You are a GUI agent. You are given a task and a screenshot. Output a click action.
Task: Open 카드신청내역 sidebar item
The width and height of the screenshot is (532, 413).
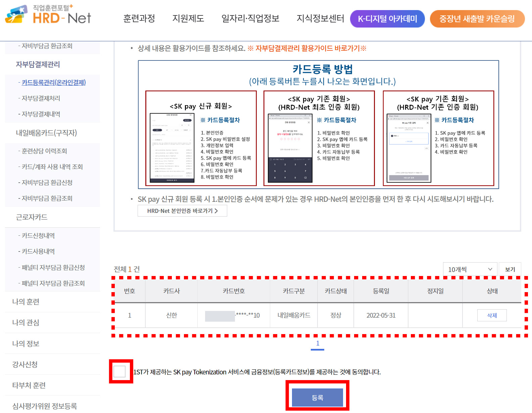click(x=38, y=236)
